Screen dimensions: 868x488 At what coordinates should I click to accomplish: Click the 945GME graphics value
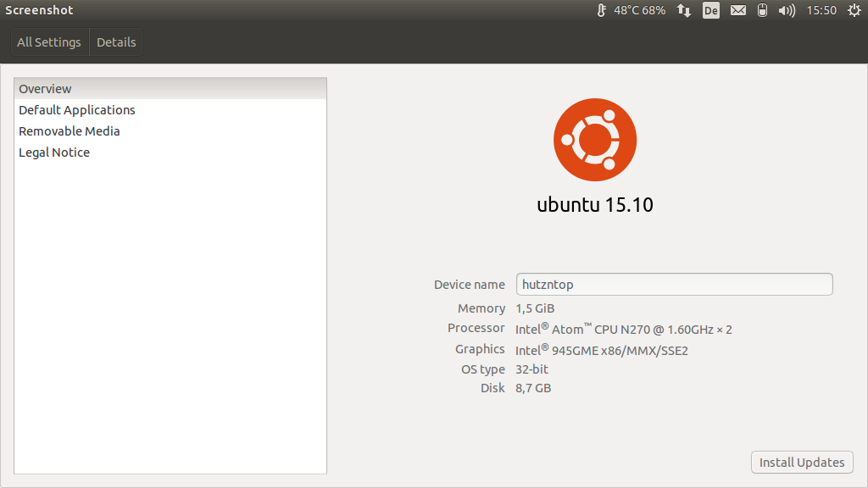602,350
